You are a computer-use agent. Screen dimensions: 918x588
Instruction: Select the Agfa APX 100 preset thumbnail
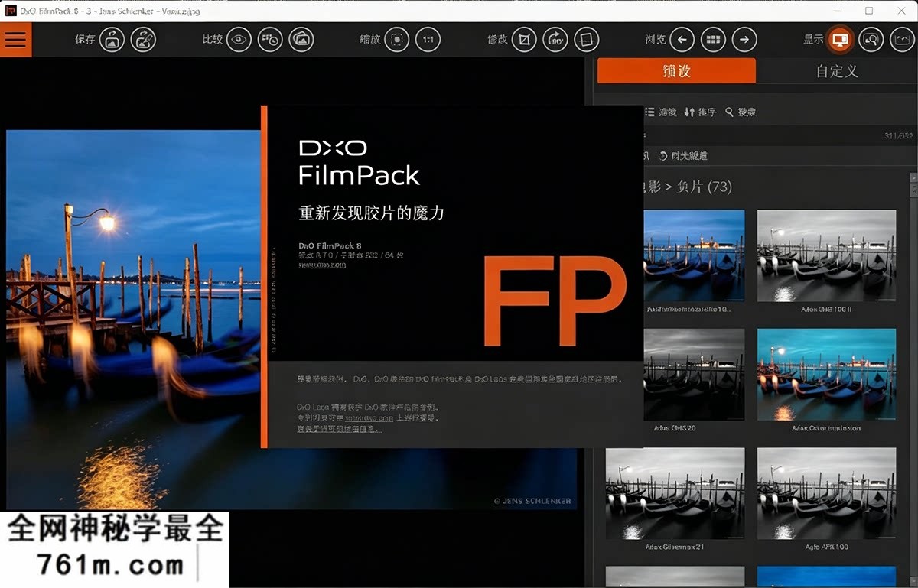(x=826, y=493)
